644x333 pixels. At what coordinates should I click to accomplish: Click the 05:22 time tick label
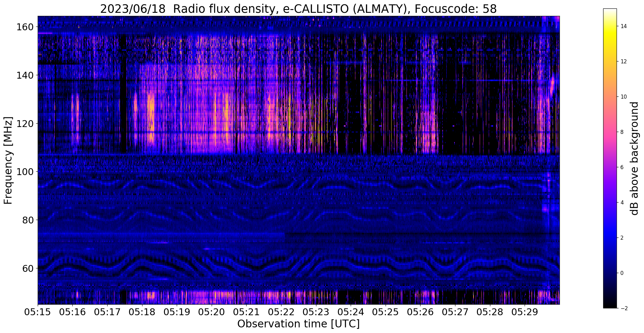pos(281,312)
